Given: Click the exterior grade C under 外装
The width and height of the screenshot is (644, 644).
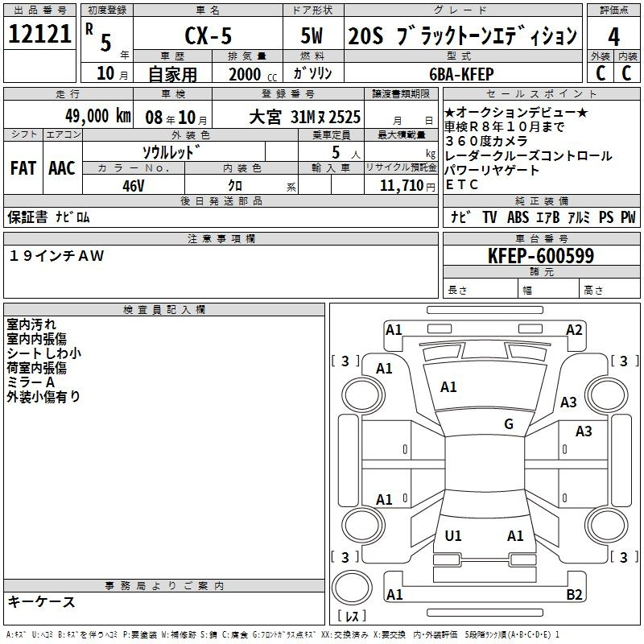Looking at the screenshot, I should 601,73.
